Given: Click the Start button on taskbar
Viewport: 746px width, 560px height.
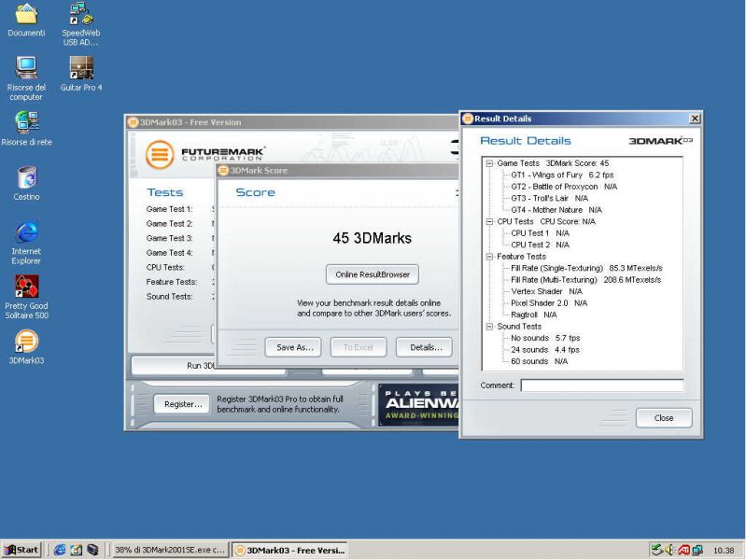Looking at the screenshot, I should (21, 550).
